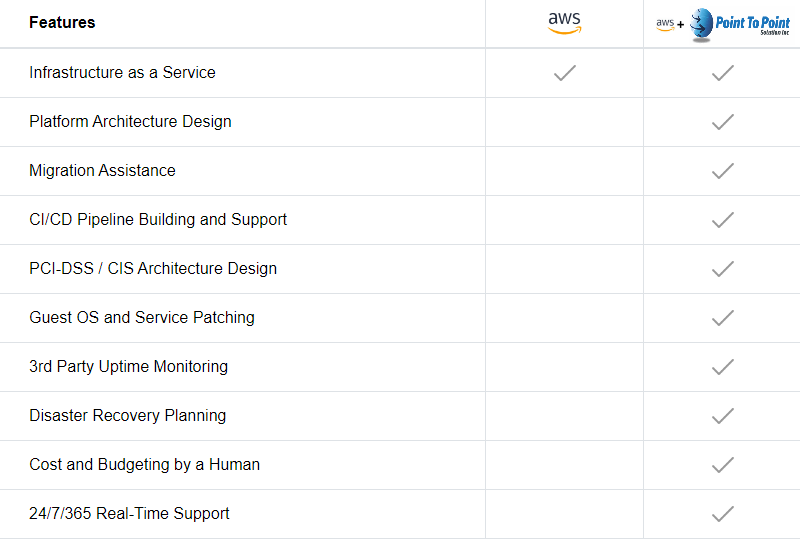Viewport: 800px width, 547px height.
Task: Select the Infrastructure as a Service label
Action: click(122, 72)
